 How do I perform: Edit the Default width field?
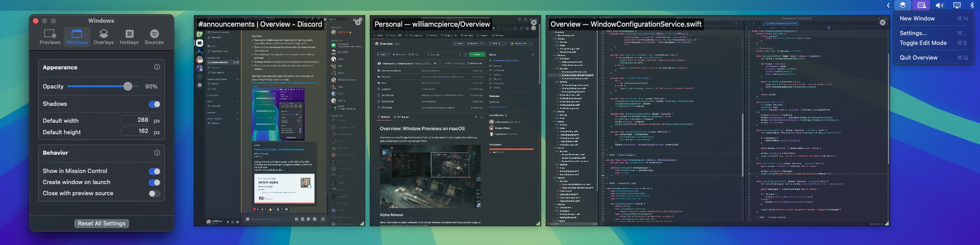(135, 120)
